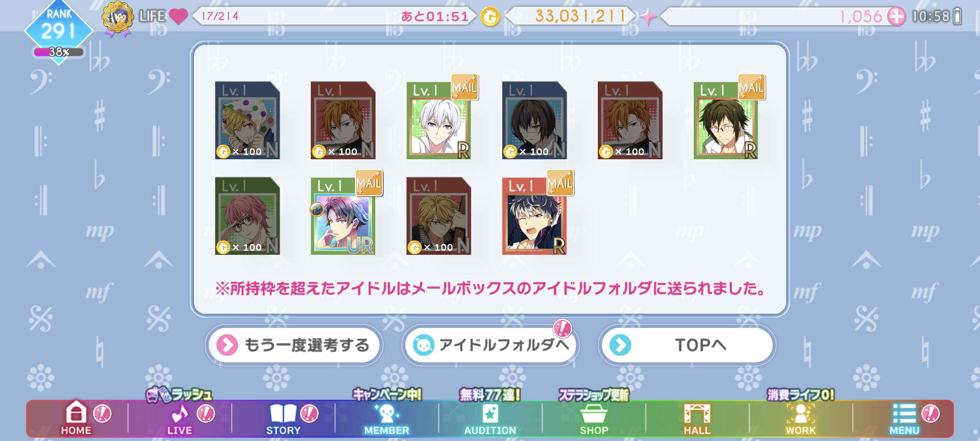Open the SHOP basket icon
Screen dimensions: 980x441
coord(594,419)
